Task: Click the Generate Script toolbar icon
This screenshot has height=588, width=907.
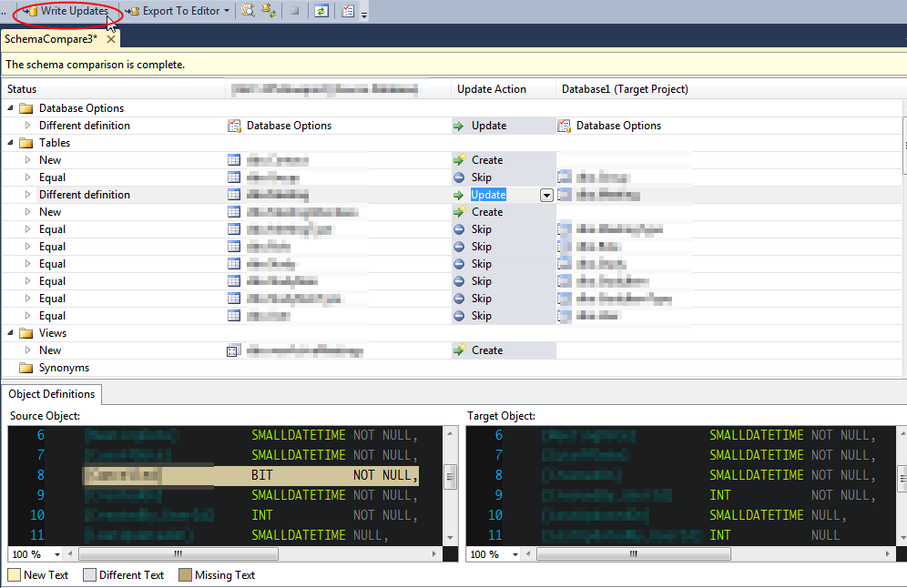Action: point(248,11)
